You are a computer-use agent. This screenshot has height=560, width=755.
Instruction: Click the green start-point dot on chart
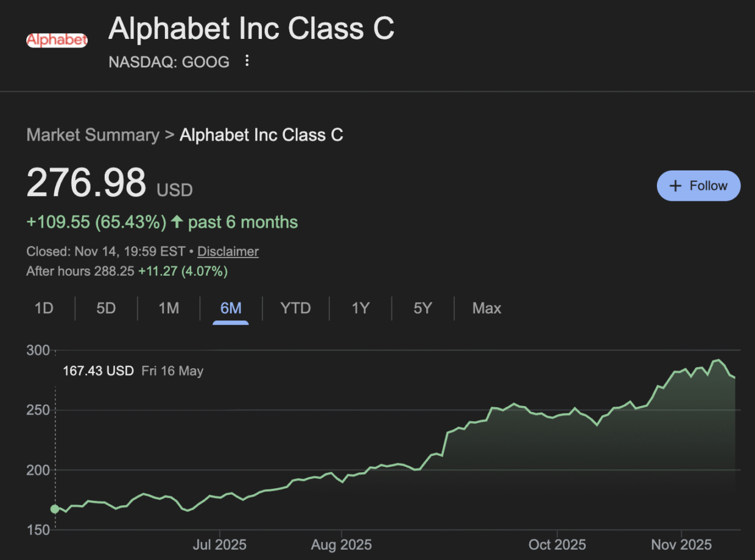tap(55, 509)
